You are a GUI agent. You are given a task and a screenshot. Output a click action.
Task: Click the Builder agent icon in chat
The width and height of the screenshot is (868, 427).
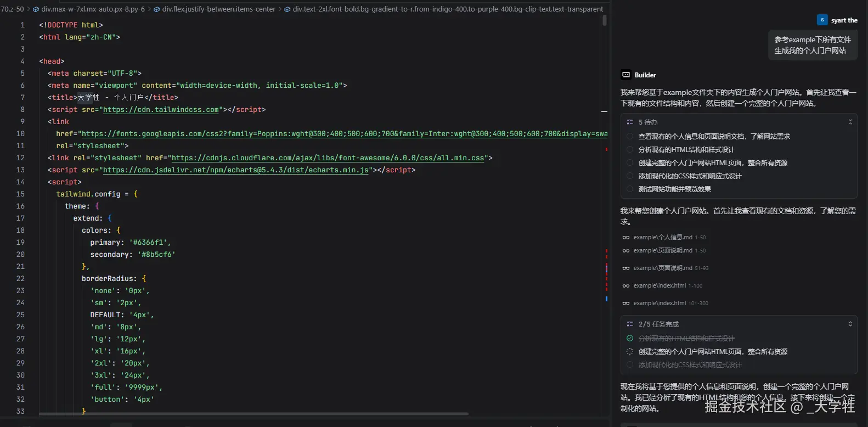(x=626, y=75)
